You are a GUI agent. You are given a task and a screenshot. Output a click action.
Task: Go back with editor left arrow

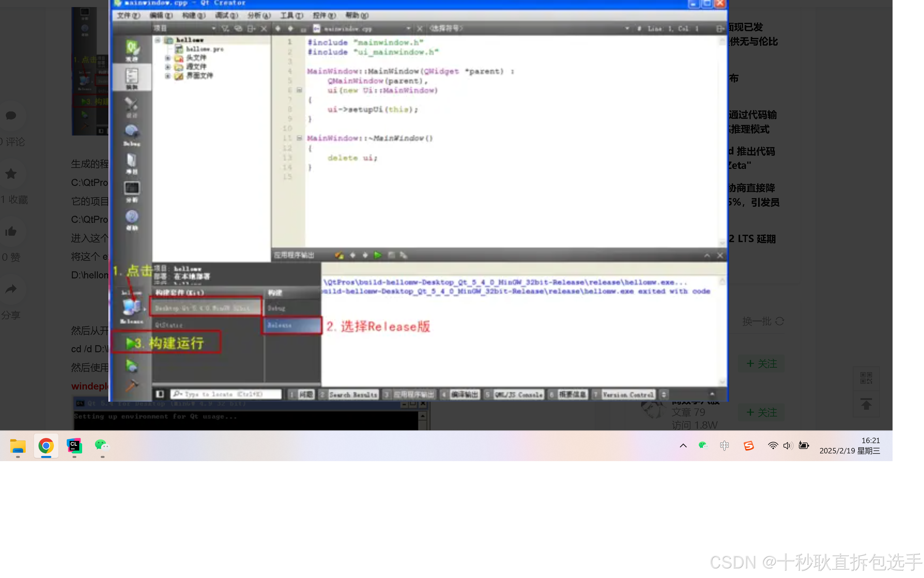pos(278,28)
